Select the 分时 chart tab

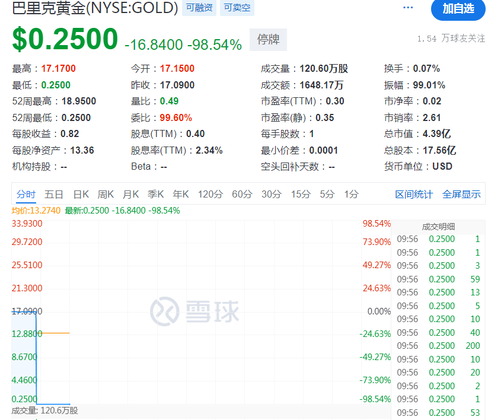26,194
